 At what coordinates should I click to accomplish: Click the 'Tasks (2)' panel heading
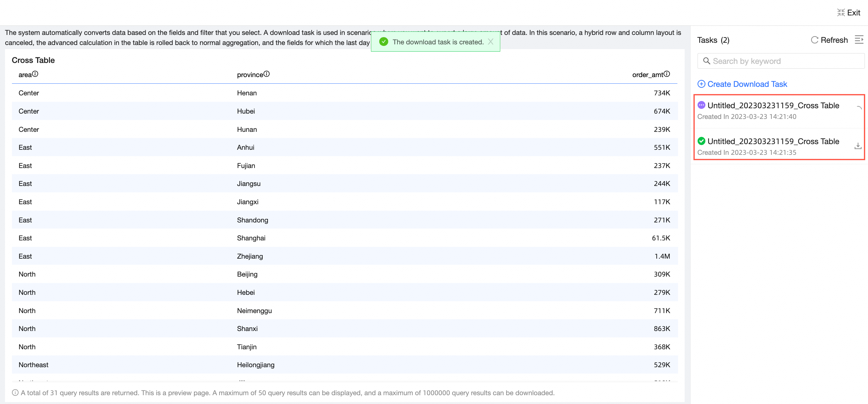(x=713, y=40)
